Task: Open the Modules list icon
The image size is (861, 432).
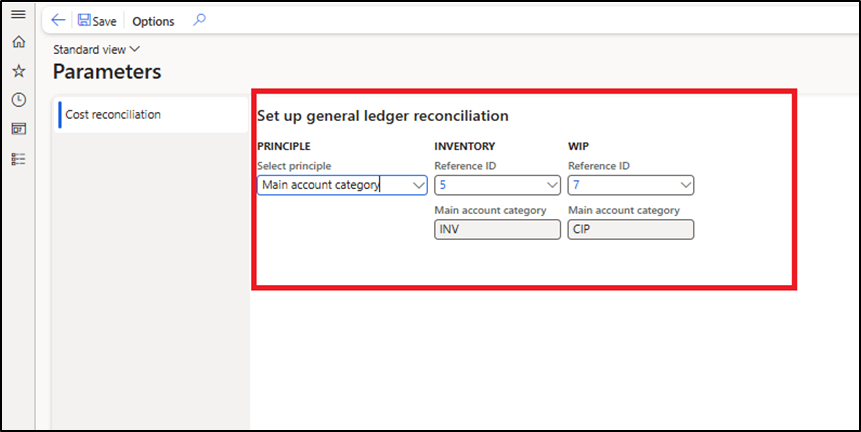Action: click(x=18, y=158)
